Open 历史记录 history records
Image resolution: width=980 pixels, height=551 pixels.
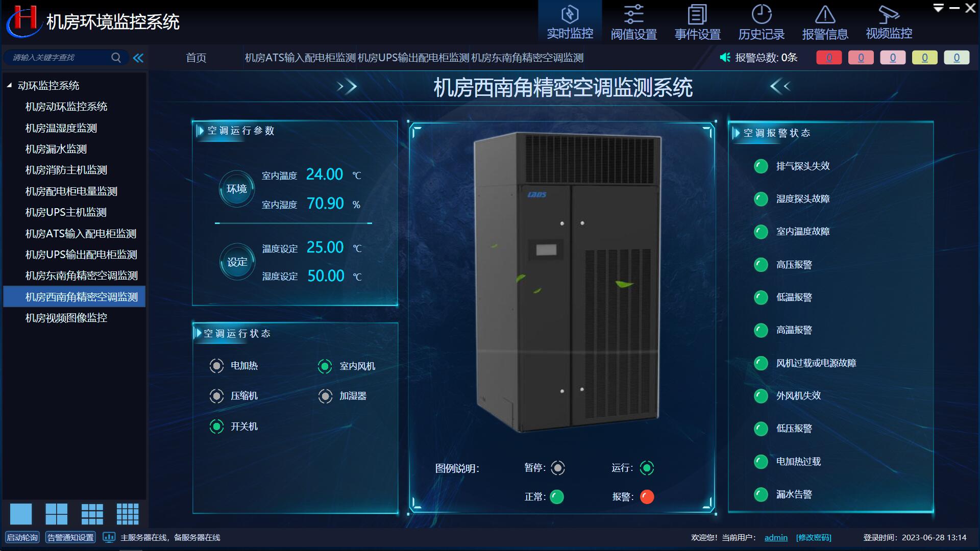point(761,22)
